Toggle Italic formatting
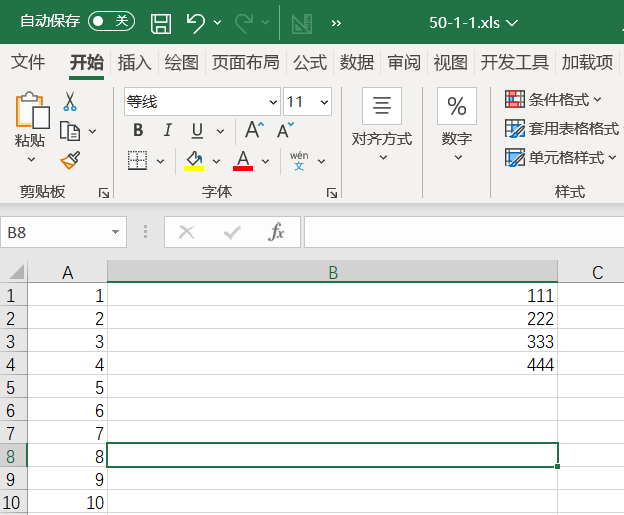 click(167, 130)
